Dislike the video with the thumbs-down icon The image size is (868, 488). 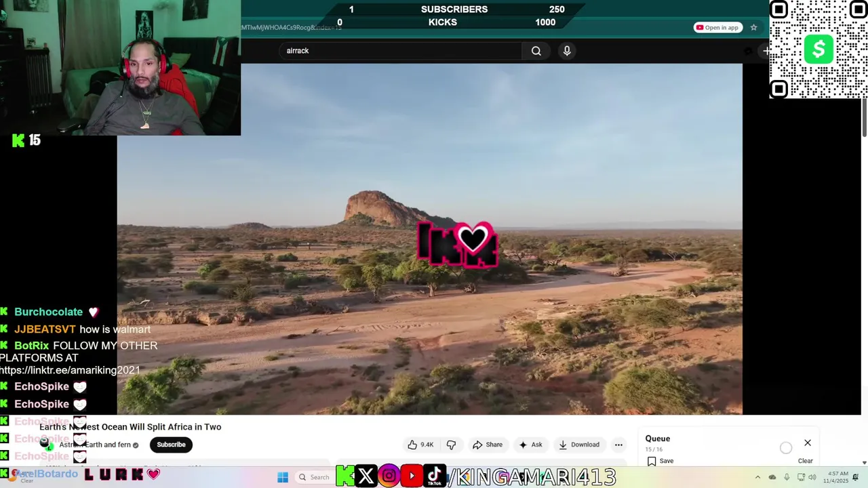pyautogui.click(x=451, y=445)
